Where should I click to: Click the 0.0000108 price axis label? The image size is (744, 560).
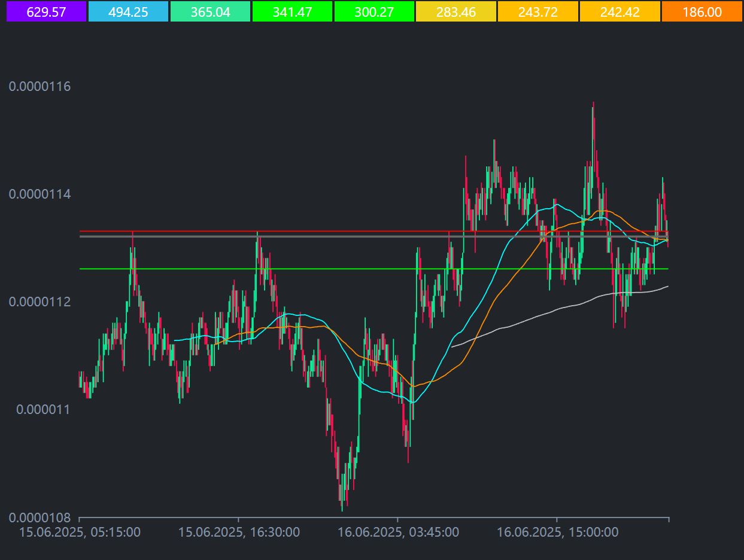40,517
